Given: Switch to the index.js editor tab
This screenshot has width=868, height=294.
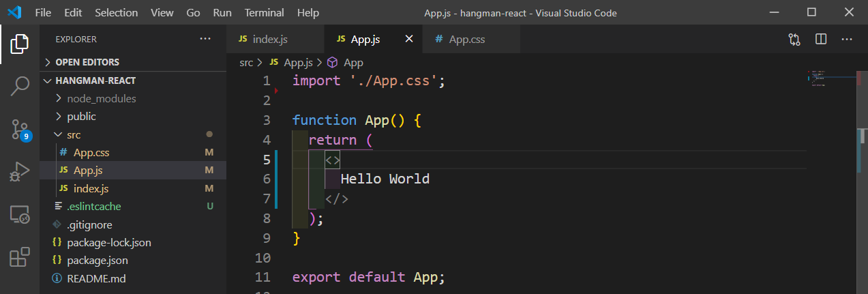Looking at the screenshot, I should [x=275, y=39].
